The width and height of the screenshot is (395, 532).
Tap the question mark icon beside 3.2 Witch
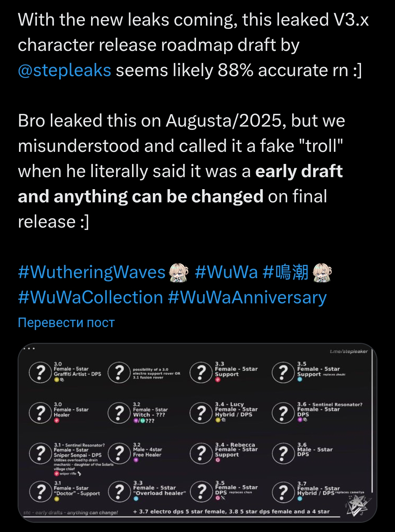(x=119, y=413)
